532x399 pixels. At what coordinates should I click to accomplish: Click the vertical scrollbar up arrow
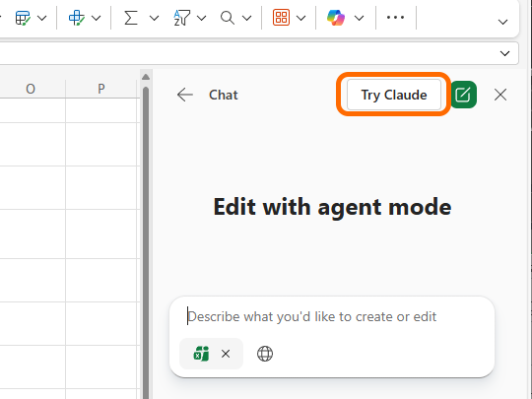pyautogui.click(x=146, y=77)
